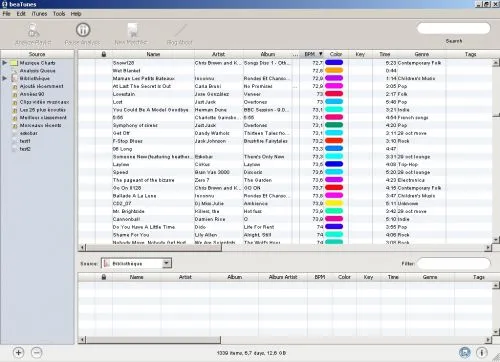Add a playlist with the plus button
Image resolution: width=500 pixels, height=362 pixels.
[x=19, y=353]
